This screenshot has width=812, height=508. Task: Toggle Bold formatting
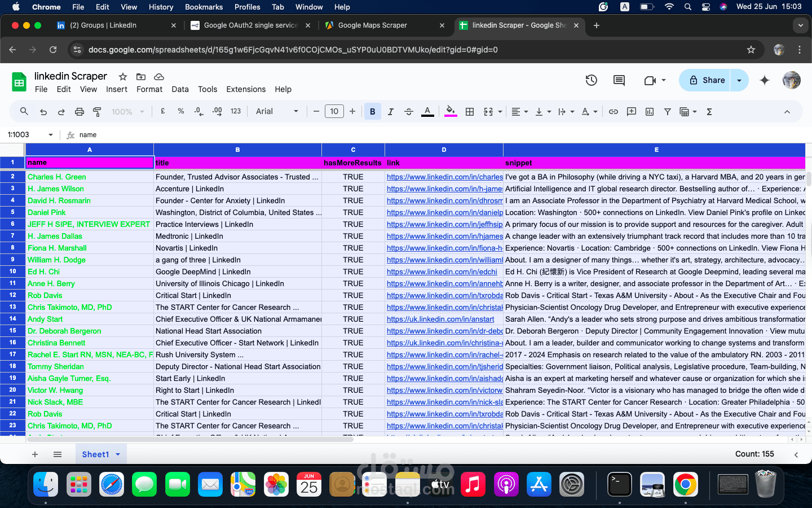pos(373,112)
